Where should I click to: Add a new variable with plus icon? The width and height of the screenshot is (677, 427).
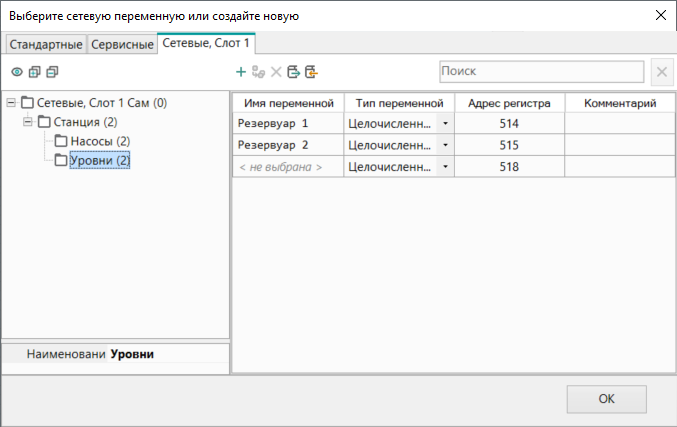[241, 72]
